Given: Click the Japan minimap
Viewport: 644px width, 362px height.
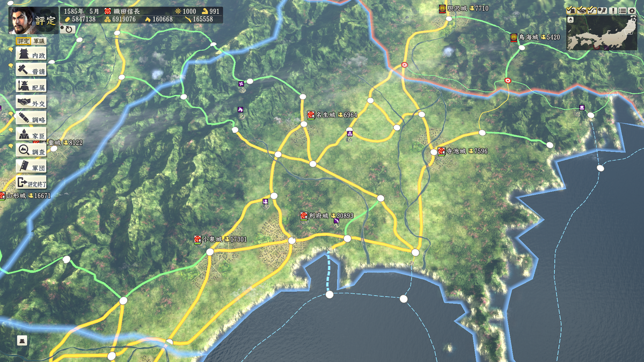Looking at the screenshot, I should 602,33.
